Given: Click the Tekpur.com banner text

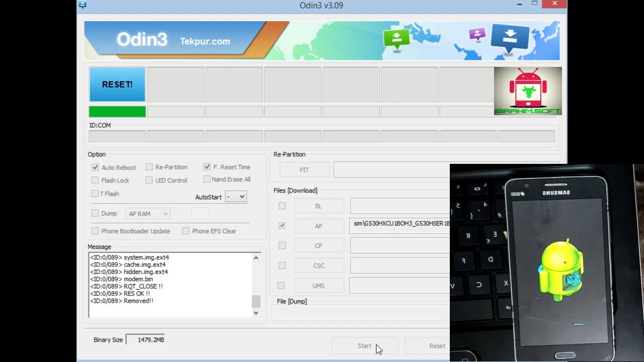Looking at the screenshot, I should click(205, 41).
